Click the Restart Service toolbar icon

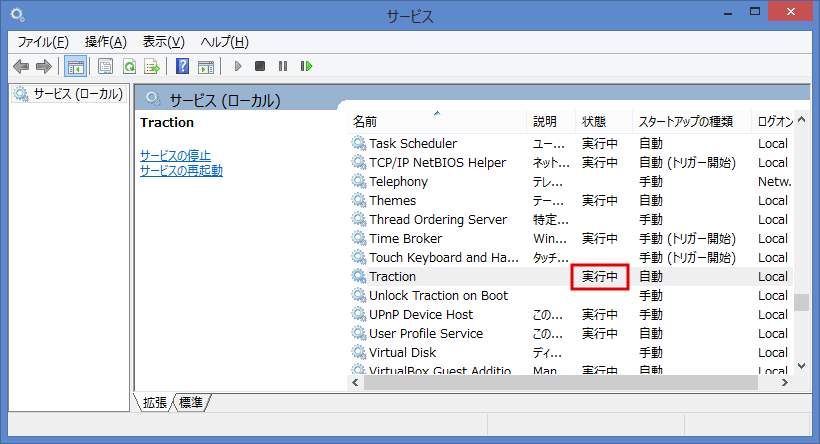(306, 66)
